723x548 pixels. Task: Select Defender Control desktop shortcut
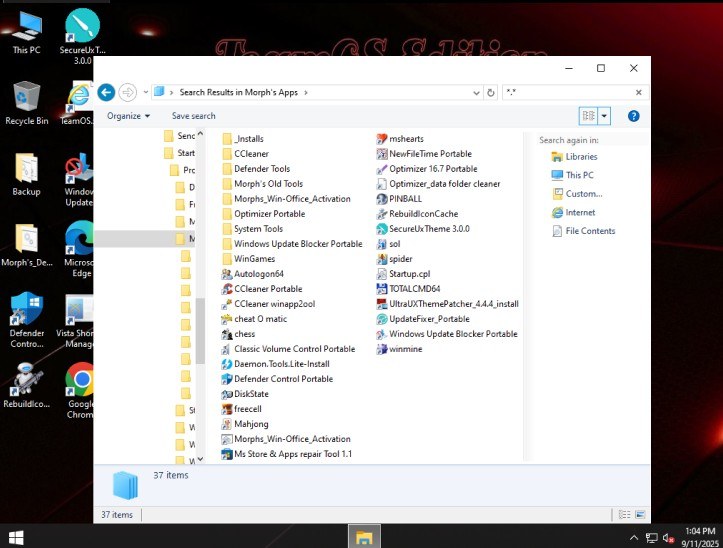(x=26, y=320)
